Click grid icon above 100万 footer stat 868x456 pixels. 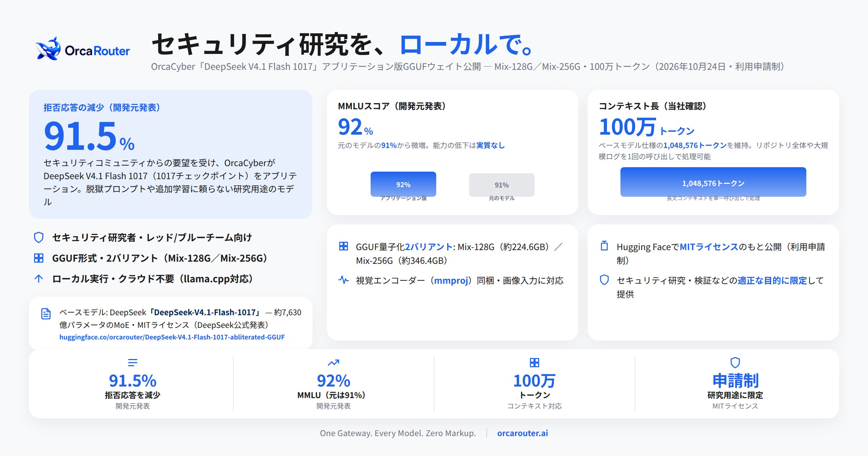click(x=535, y=362)
